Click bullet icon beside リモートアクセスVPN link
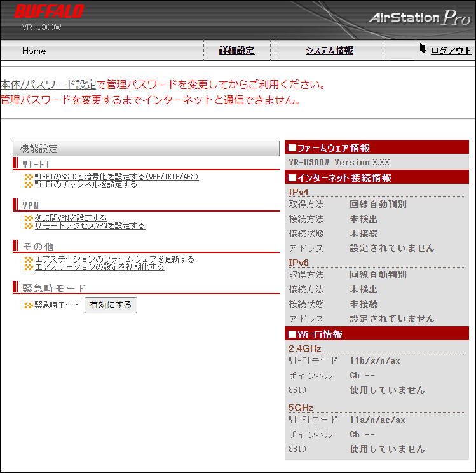The image size is (476, 473). pyautogui.click(x=28, y=226)
